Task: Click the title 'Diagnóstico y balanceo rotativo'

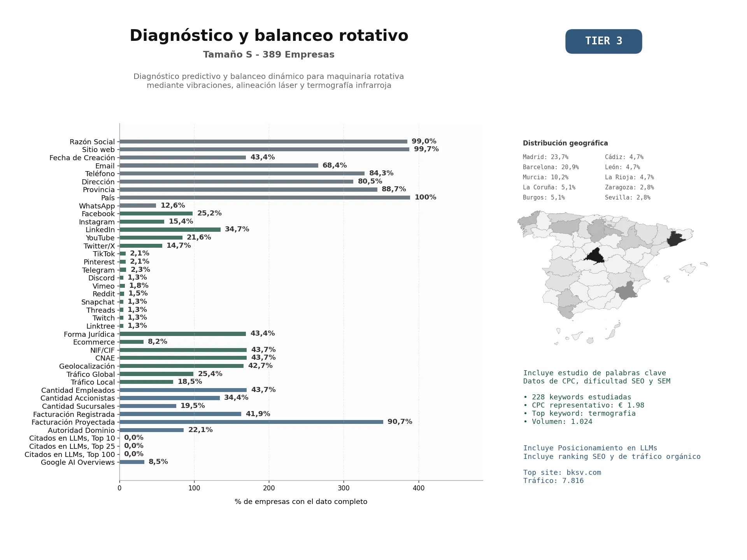Action: tap(269, 35)
